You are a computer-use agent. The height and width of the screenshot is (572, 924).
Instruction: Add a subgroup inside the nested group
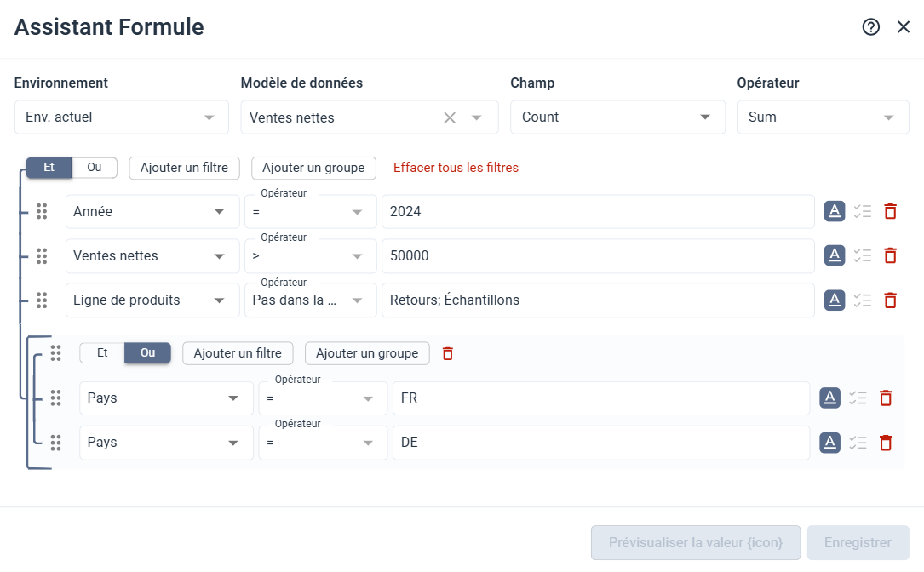[367, 353]
